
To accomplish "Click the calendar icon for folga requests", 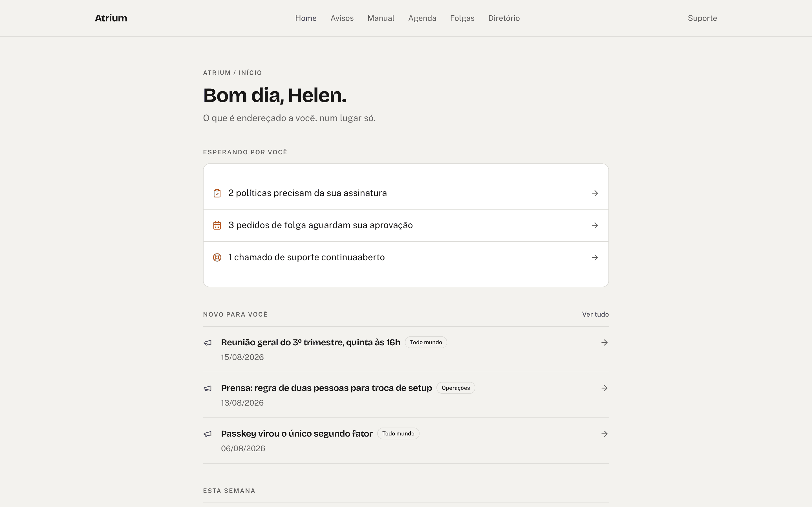I will point(217,225).
